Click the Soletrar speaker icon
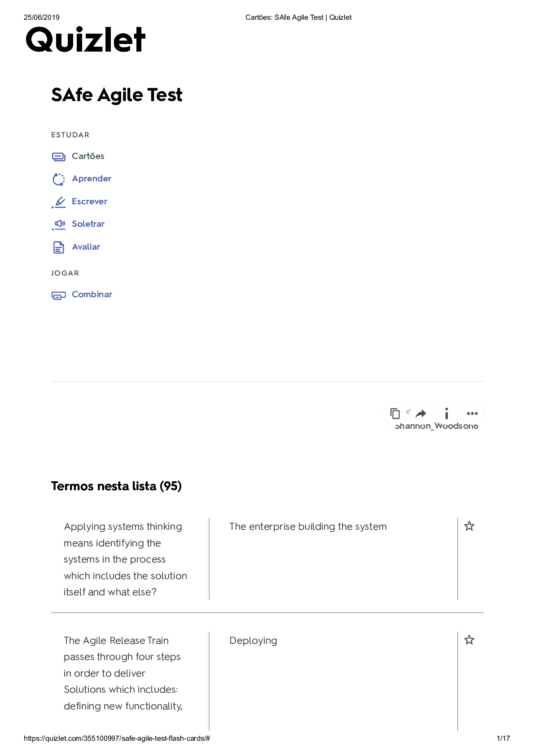 click(x=58, y=224)
